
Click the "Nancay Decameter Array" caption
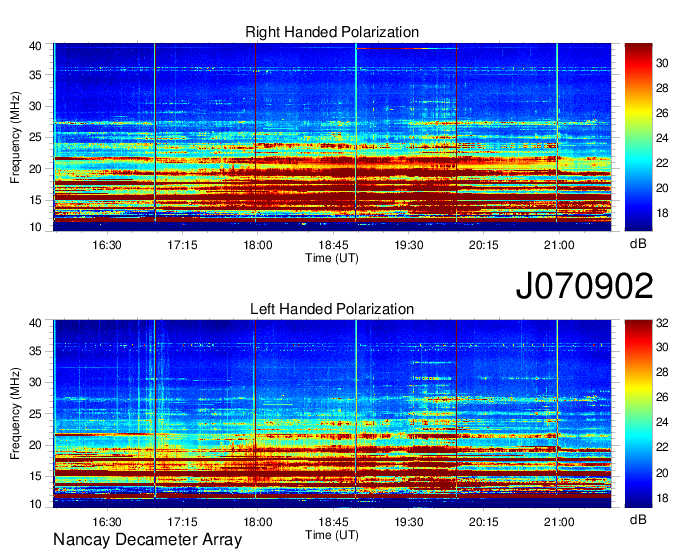(x=147, y=539)
